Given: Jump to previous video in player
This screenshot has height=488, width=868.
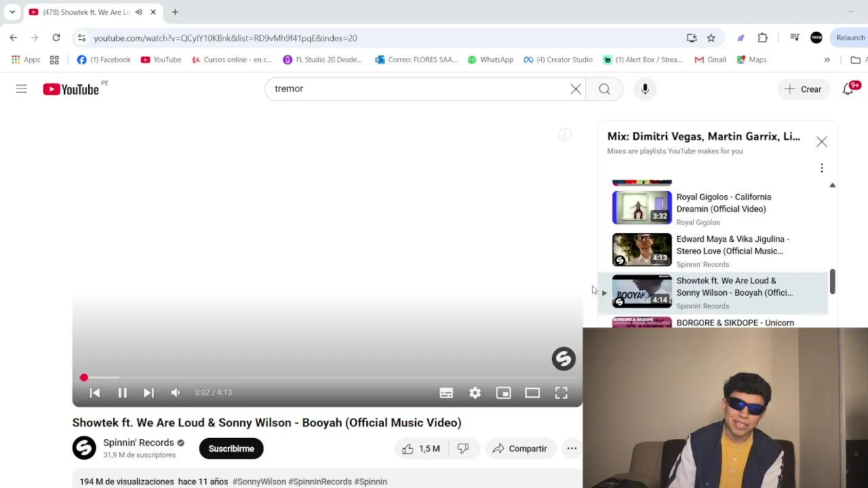Looking at the screenshot, I should tap(95, 392).
